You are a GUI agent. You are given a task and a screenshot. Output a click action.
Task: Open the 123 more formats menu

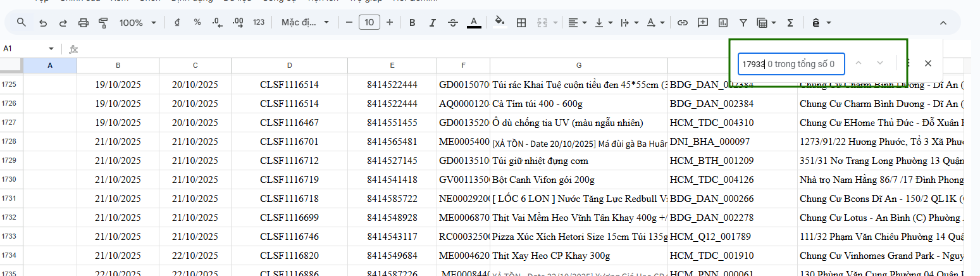tap(259, 23)
